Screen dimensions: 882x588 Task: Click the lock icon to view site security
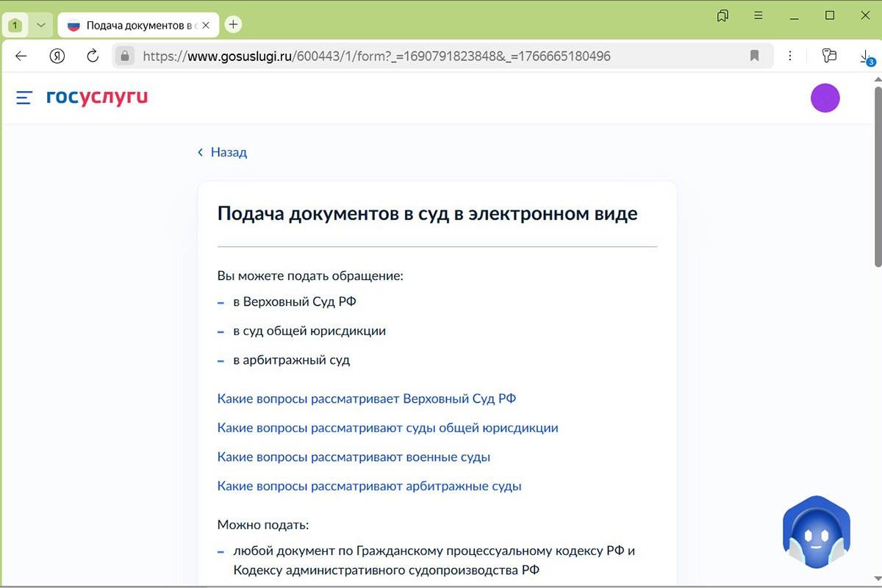(x=124, y=55)
